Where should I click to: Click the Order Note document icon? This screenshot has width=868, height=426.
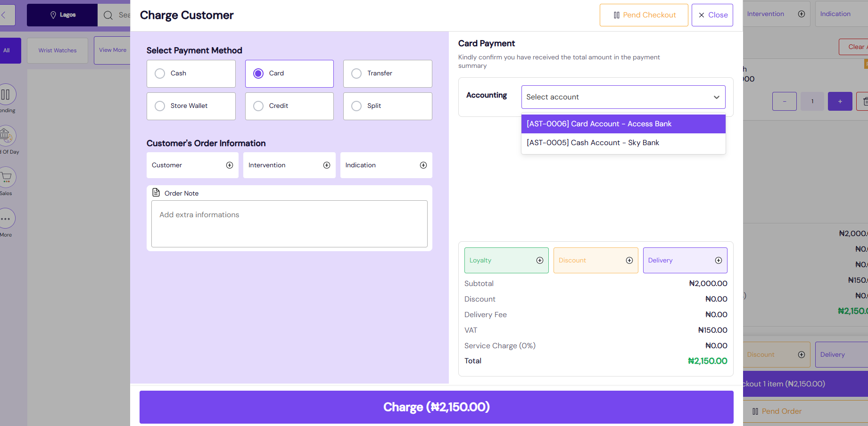click(x=156, y=192)
